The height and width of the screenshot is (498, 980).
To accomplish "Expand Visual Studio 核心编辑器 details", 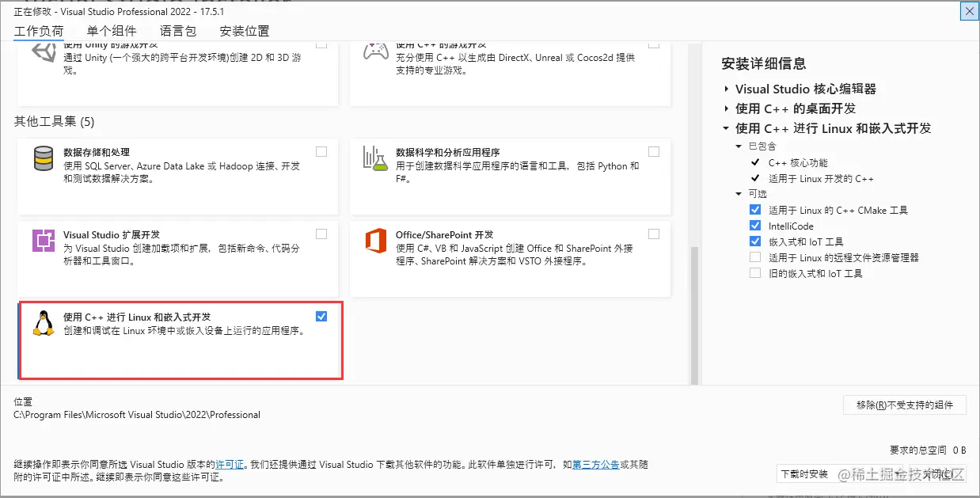I will [726, 89].
